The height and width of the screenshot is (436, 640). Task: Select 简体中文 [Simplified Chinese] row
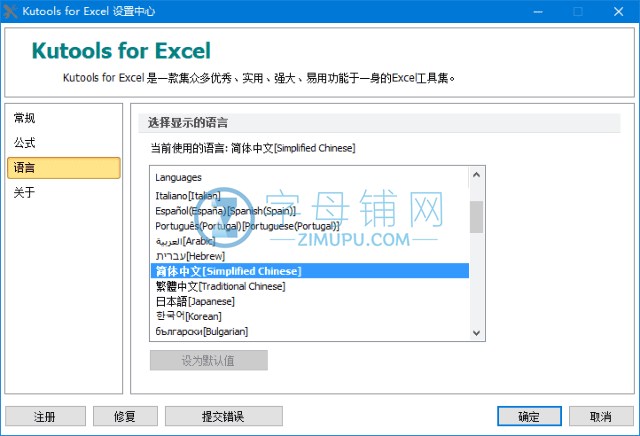[x=310, y=271]
